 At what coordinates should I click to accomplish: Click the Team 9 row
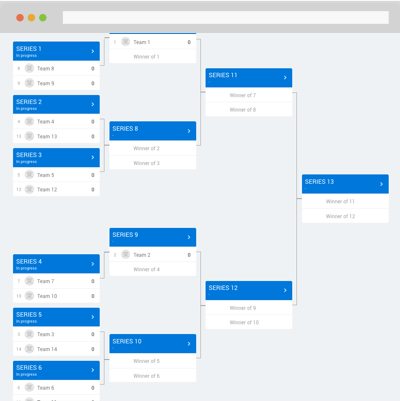tap(56, 83)
